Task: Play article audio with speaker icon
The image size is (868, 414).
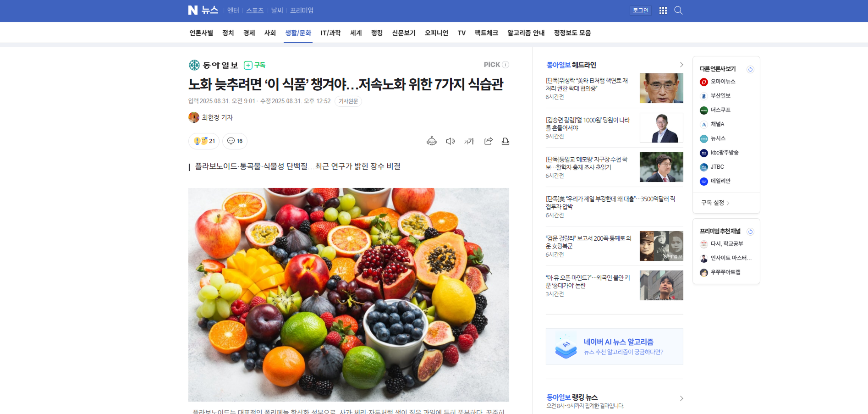Action: [450, 141]
